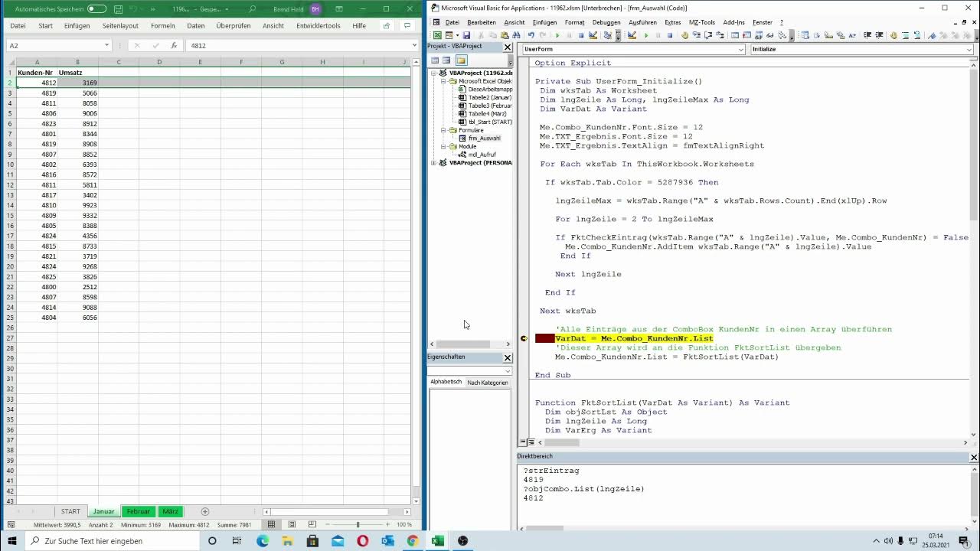Viewport: 980px width, 551px height.
Task: Toggle Folders icon in project panel
Action: coord(461,60)
